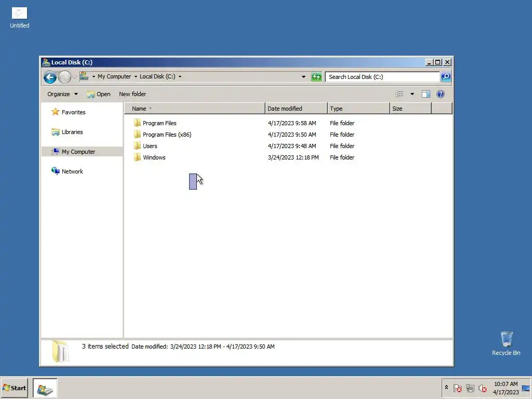Refresh the Local Disk (C:) view
This screenshot has width=532, height=399.
316,77
